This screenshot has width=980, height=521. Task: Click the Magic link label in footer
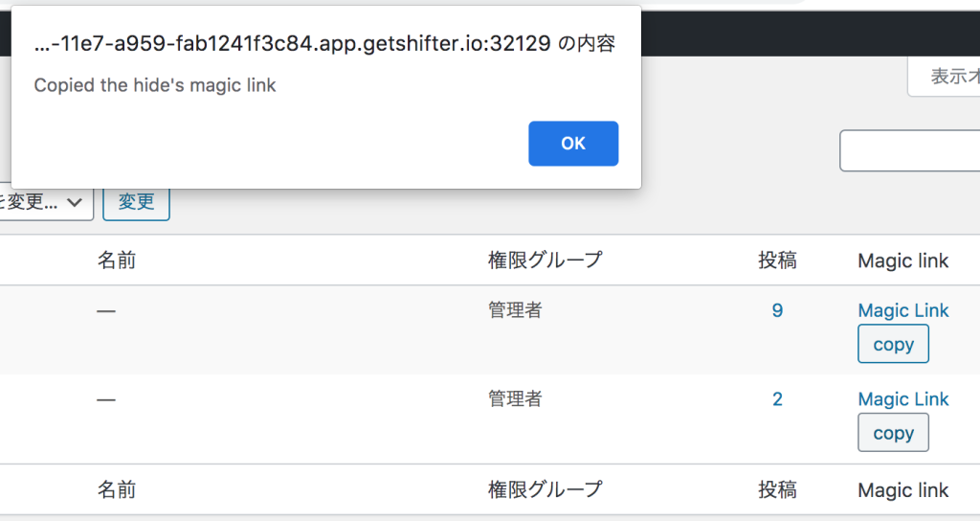903,490
